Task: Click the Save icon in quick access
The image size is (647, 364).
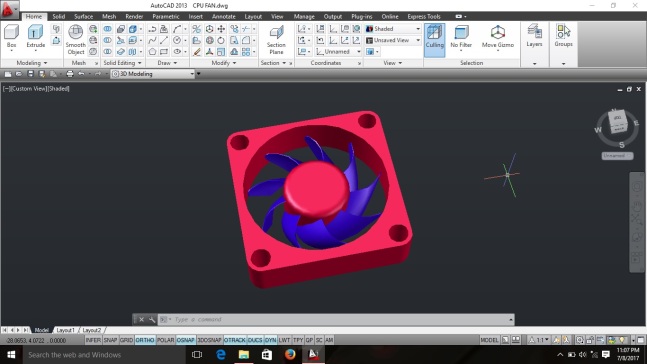Action: [31, 74]
